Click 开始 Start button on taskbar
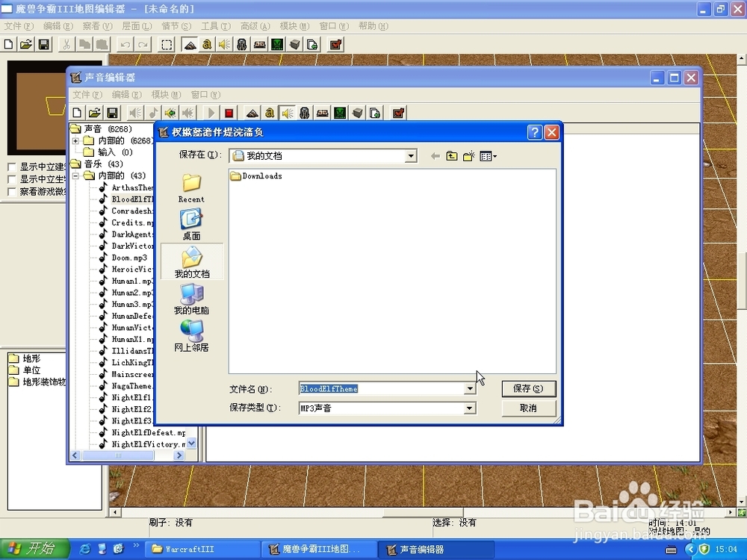The height and width of the screenshot is (560, 747). (x=35, y=549)
